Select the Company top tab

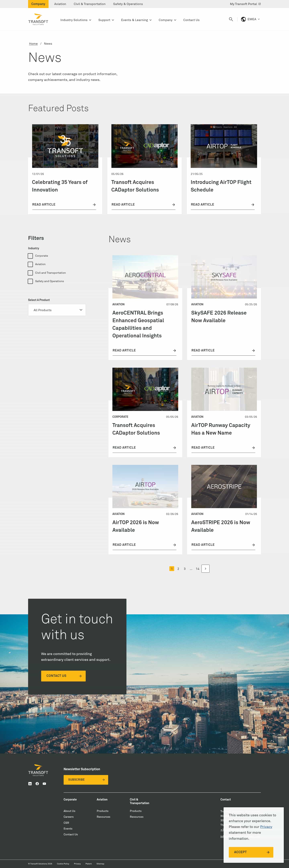point(38,4)
